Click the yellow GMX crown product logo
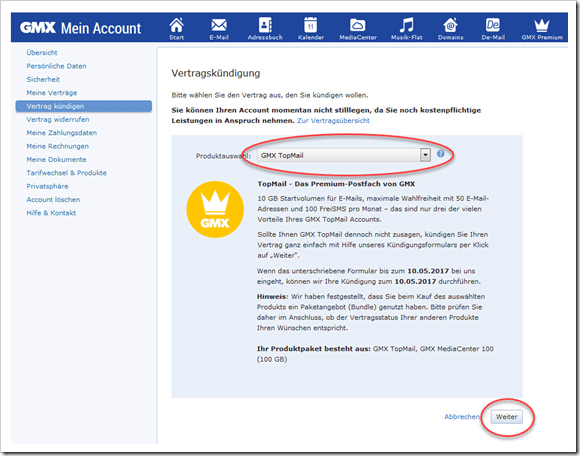This screenshot has width=580, height=456. [215, 209]
